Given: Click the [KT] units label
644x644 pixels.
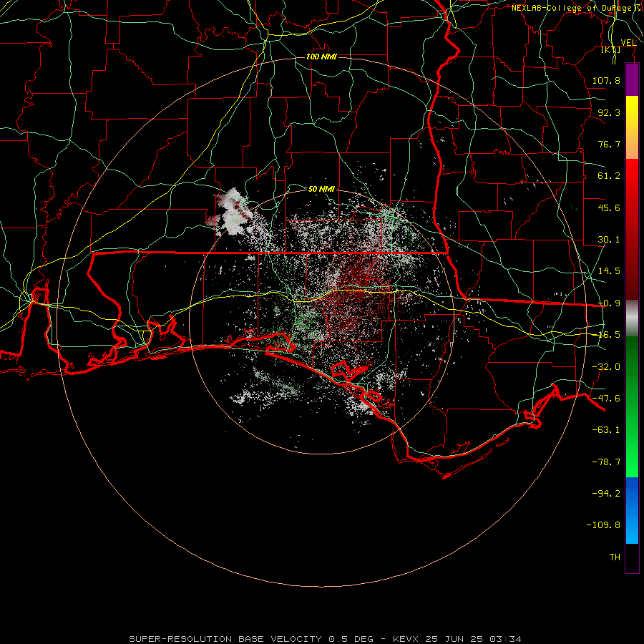Looking at the screenshot, I should coord(611,50).
